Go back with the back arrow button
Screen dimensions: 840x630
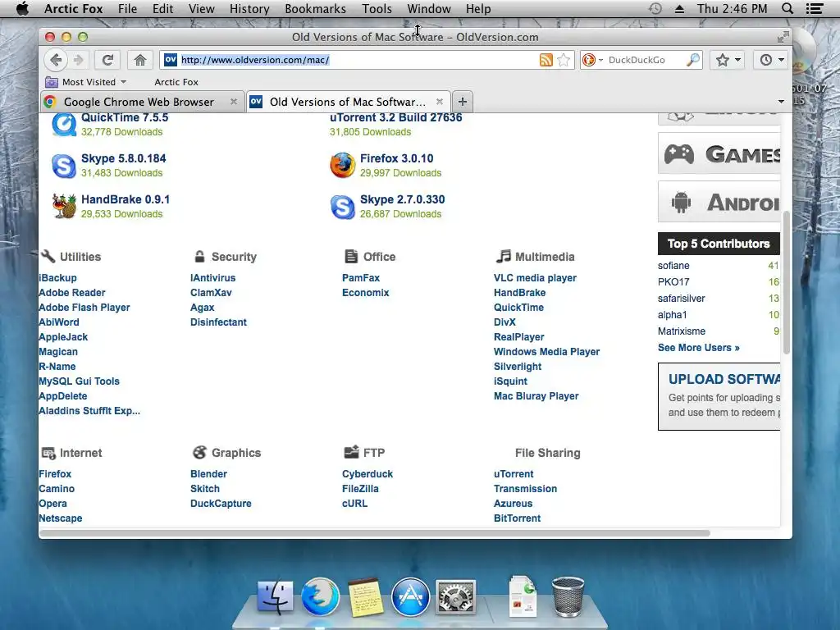[56, 60]
